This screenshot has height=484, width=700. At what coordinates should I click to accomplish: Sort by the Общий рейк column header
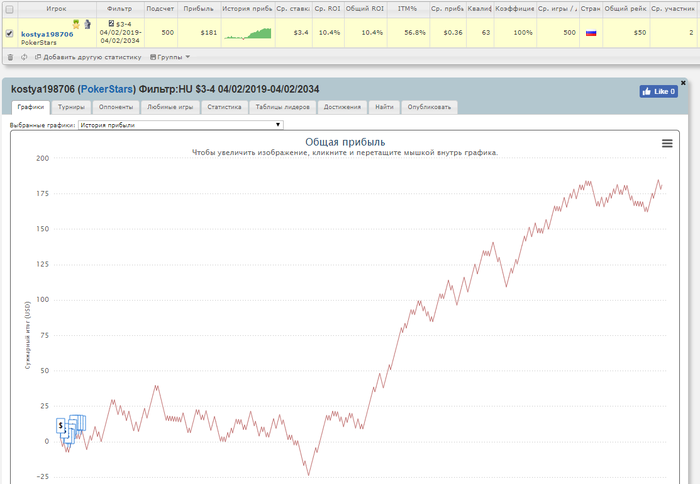click(625, 8)
